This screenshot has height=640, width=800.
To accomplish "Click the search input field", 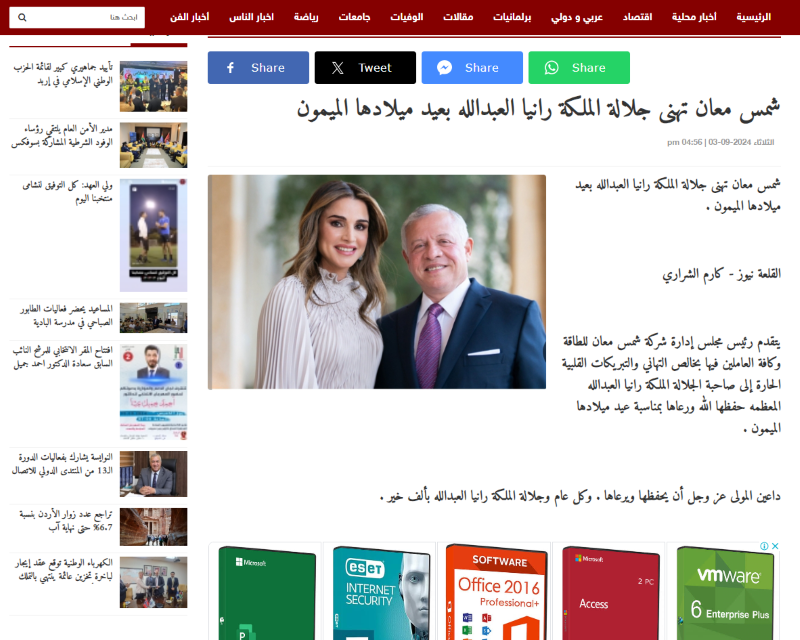I will pyautogui.click(x=77, y=17).
